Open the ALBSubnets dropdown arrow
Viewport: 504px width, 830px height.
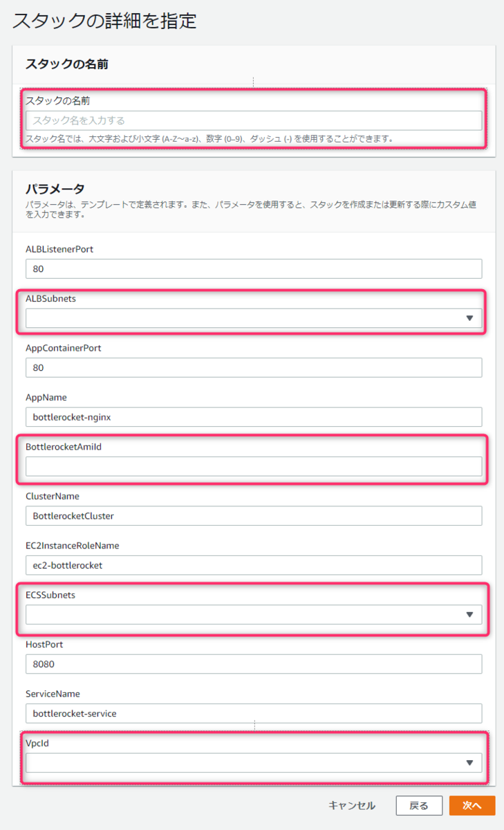471,317
